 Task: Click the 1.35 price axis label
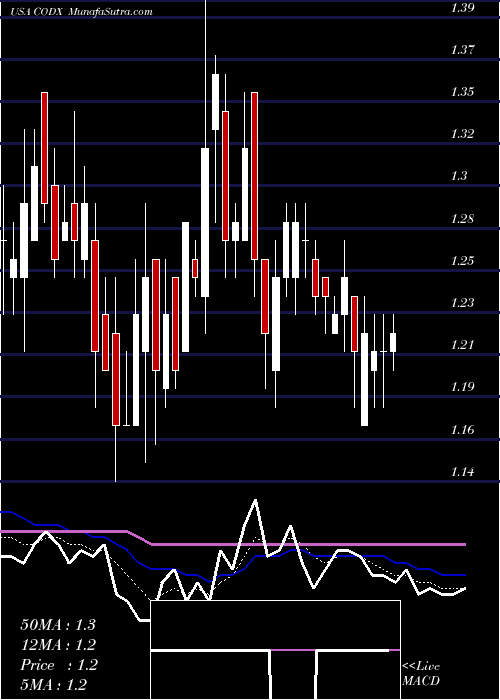pos(462,92)
